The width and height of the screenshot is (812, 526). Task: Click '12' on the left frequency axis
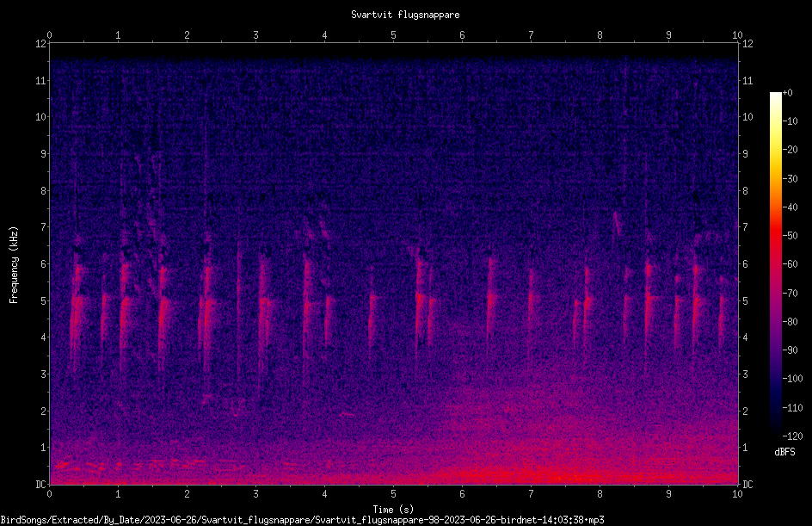(x=40, y=44)
